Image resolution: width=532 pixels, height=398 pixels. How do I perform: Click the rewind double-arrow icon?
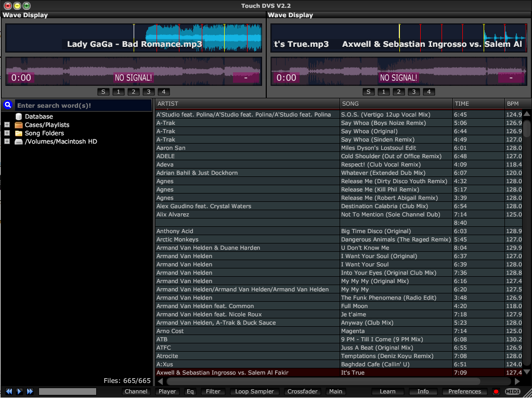tap(9, 391)
